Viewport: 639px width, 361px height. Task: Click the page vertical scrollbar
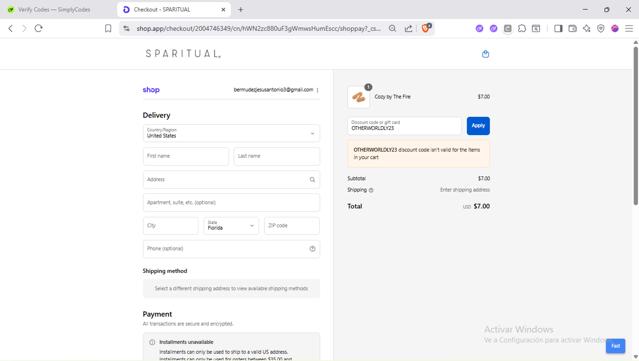[x=635, y=126]
